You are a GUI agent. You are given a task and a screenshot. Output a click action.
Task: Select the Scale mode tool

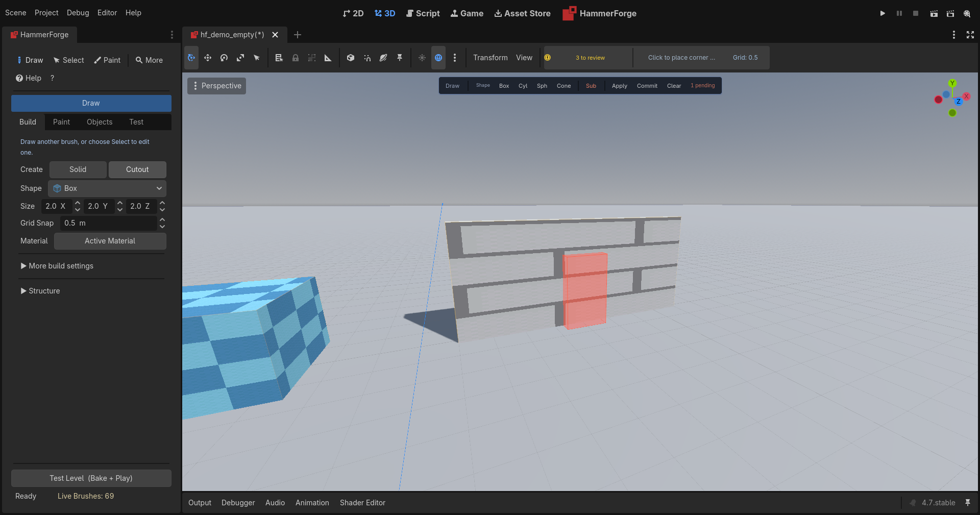[x=240, y=58]
